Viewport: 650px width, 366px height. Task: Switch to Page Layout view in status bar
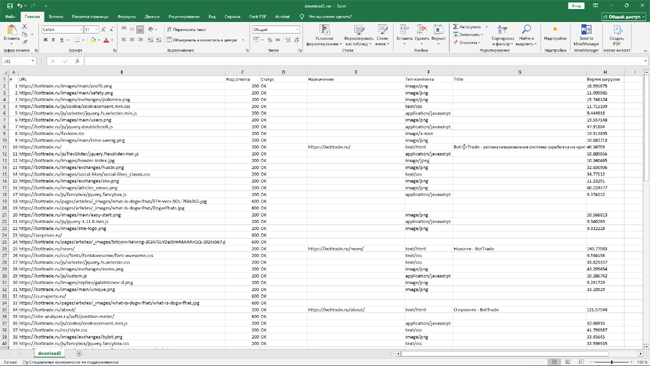(x=568, y=362)
